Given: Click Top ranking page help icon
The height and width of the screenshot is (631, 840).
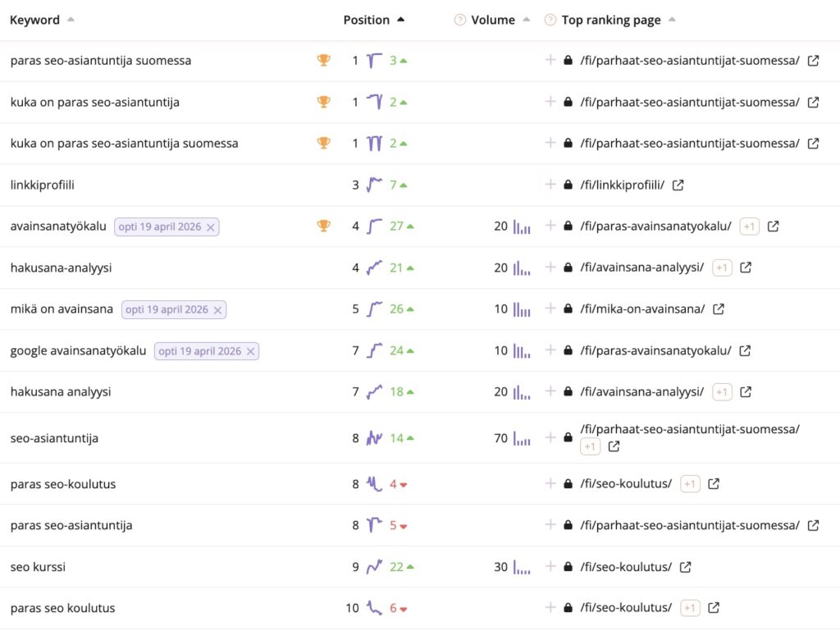Looking at the screenshot, I should tap(550, 21).
